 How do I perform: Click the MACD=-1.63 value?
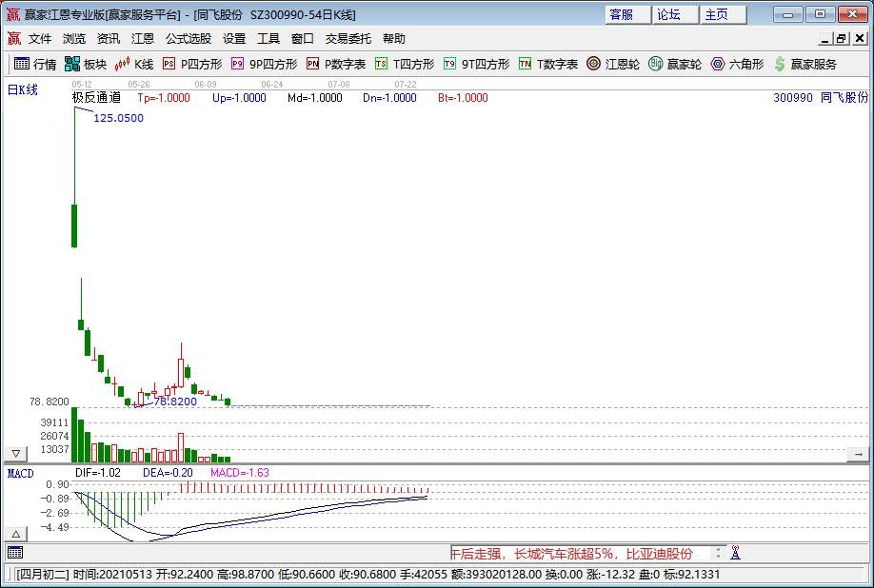pyautogui.click(x=240, y=473)
